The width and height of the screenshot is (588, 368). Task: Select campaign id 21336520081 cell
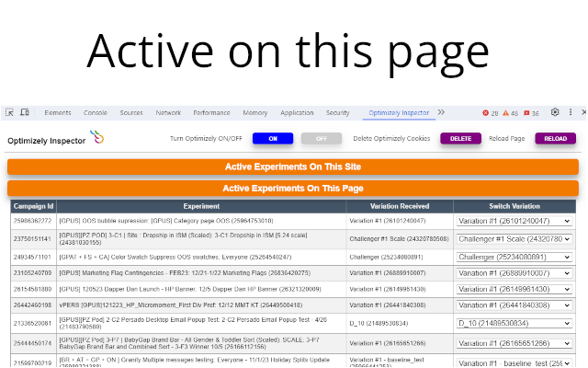point(33,323)
